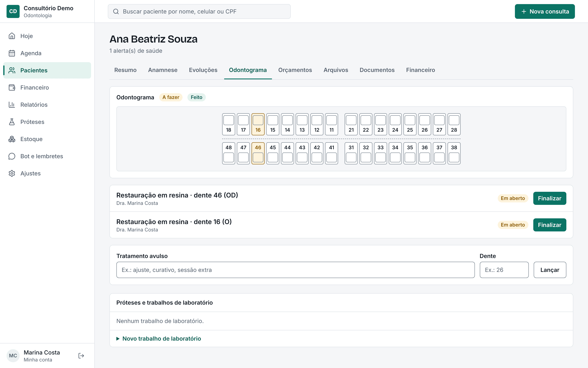Open the Bot e lembretes chat icon
Viewport: 588px width, 368px height.
[12, 156]
